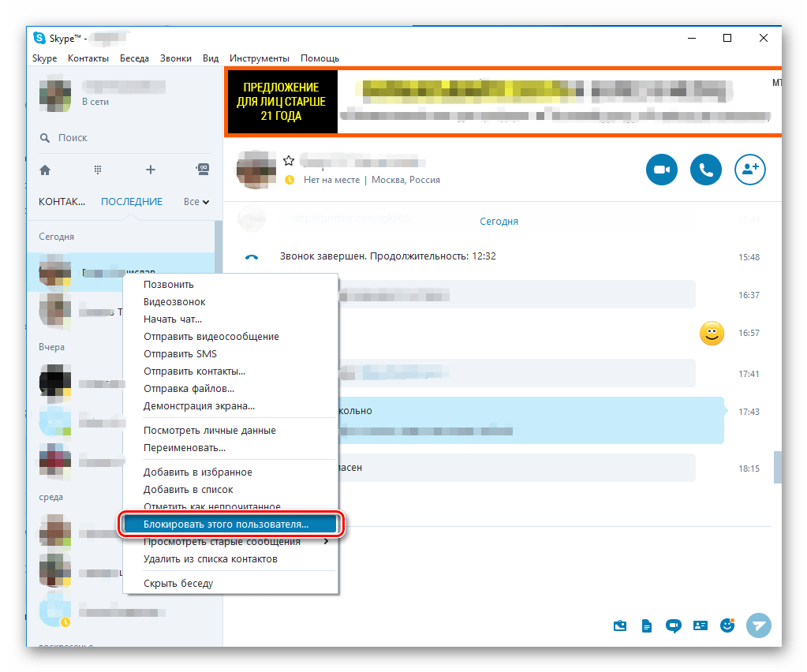This screenshot has height=672, width=807.
Task: Select 'Блокировать этого пользователя...' in context menu
Action: point(226,524)
